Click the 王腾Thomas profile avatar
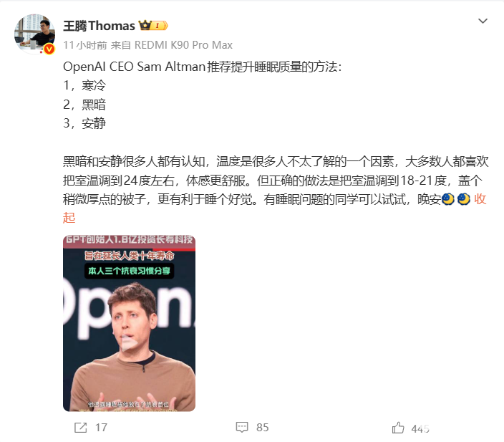This screenshot has width=504, height=442. pyautogui.click(x=34, y=34)
